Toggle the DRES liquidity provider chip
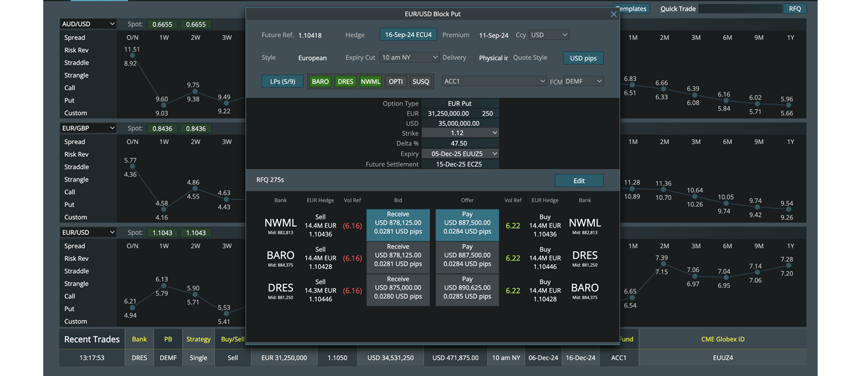868x376 pixels. coord(345,81)
